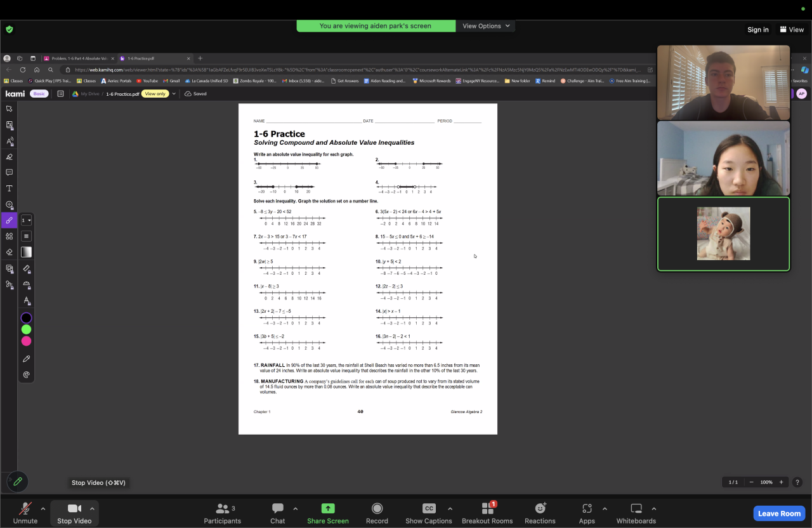Image resolution: width=812 pixels, height=528 pixels.
Task: Open the Zoom Chat panel
Action: click(278, 513)
